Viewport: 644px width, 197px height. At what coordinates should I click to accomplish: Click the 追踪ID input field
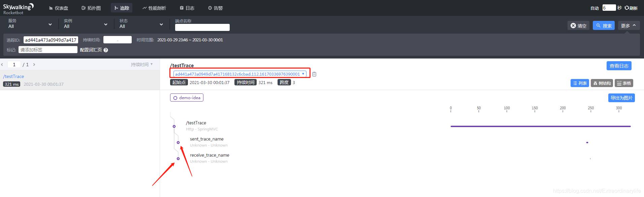click(51, 40)
